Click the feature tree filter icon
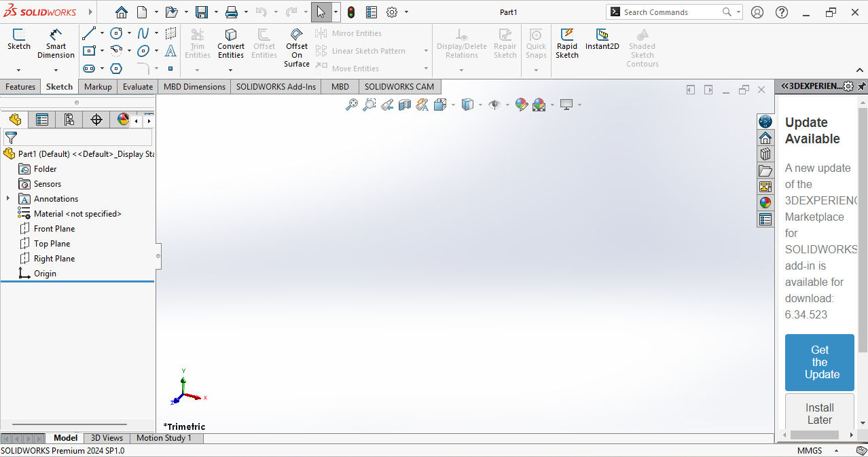 (x=11, y=138)
